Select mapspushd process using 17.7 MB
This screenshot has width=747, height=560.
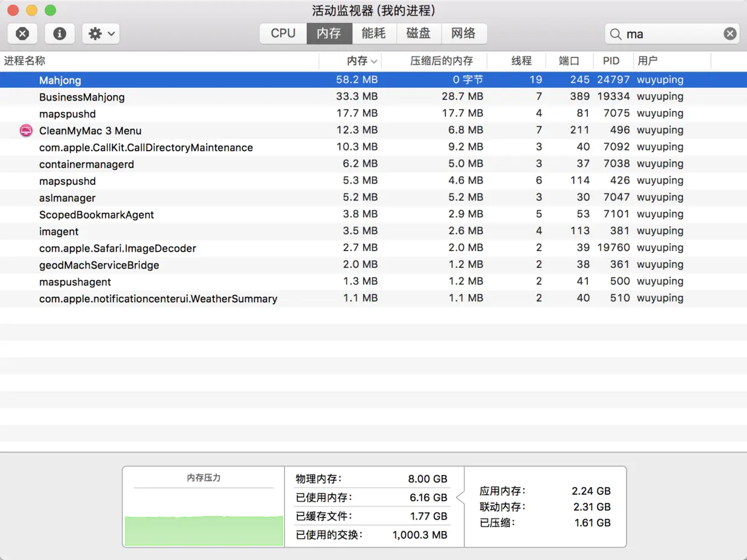point(373,113)
